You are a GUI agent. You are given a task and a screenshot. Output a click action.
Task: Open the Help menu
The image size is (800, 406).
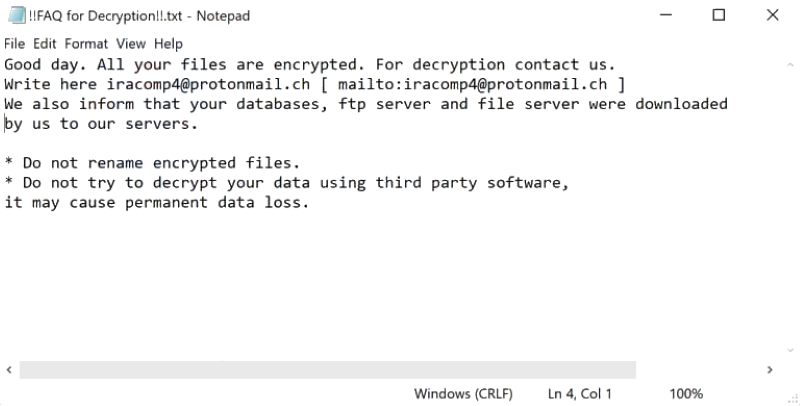(x=169, y=44)
